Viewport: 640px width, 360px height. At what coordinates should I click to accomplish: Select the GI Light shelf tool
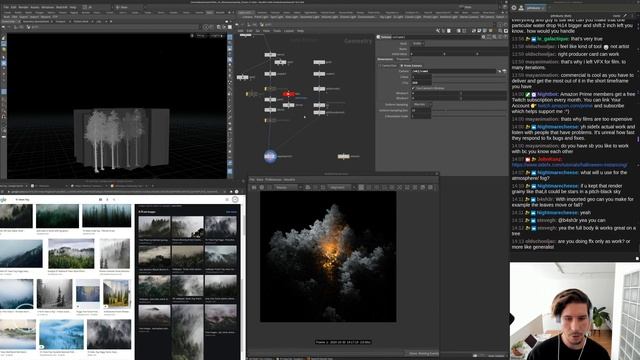pos(398,17)
